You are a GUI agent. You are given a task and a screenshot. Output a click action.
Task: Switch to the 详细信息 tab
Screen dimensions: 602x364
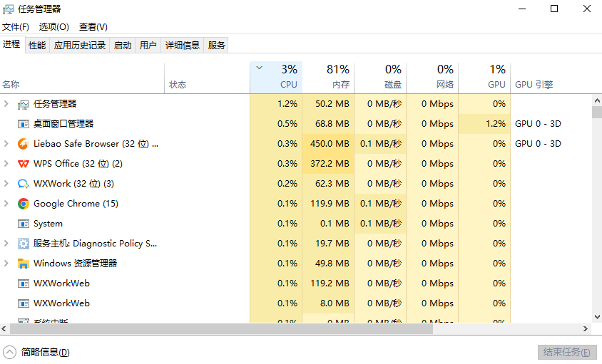click(x=183, y=46)
